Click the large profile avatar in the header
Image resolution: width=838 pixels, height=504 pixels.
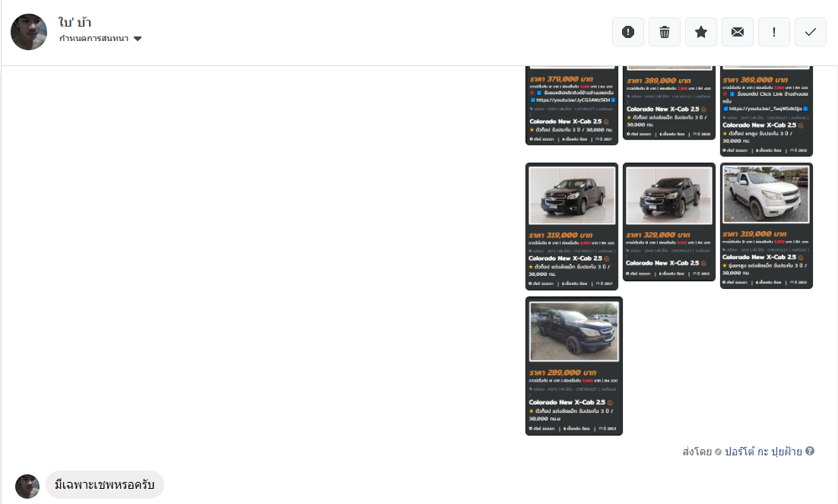tap(29, 32)
